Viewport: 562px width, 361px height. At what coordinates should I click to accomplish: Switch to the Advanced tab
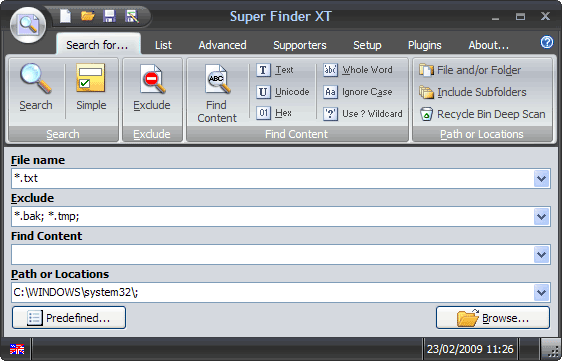pyautogui.click(x=223, y=45)
